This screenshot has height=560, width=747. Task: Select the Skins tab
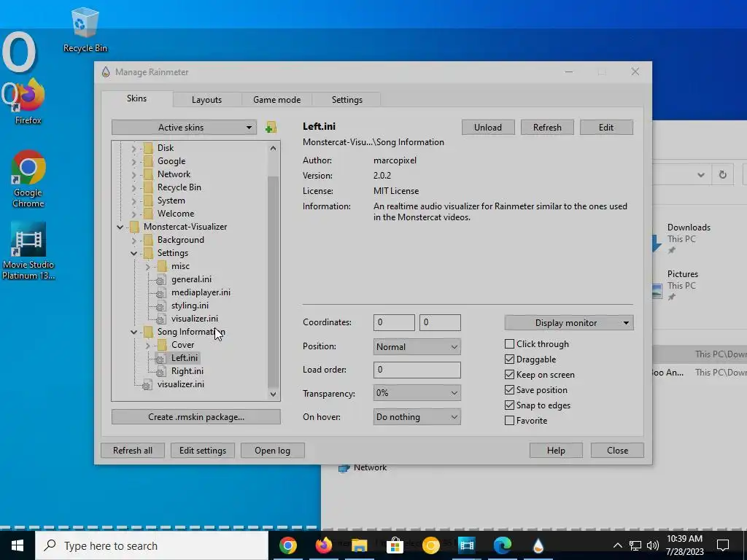click(x=136, y=98)
